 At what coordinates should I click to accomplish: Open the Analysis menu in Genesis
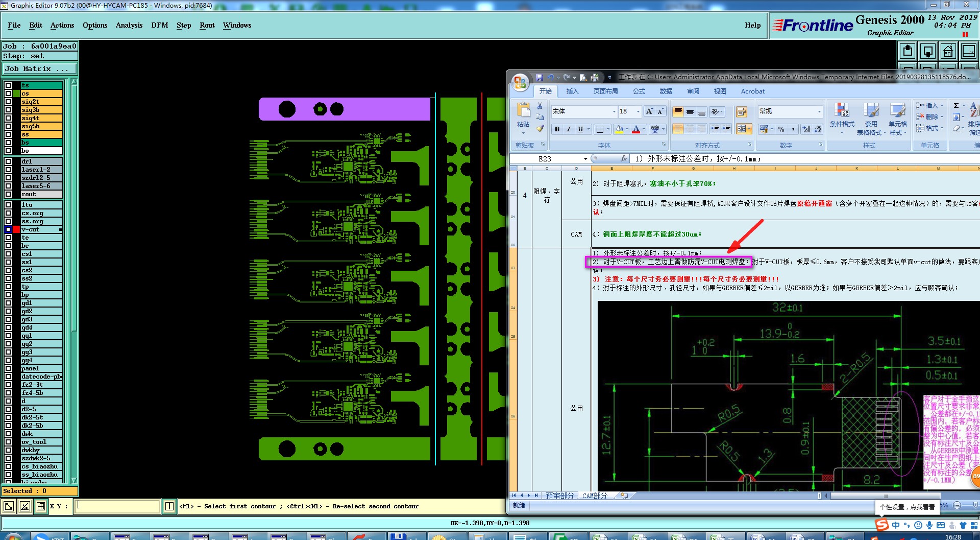[129, 25]
